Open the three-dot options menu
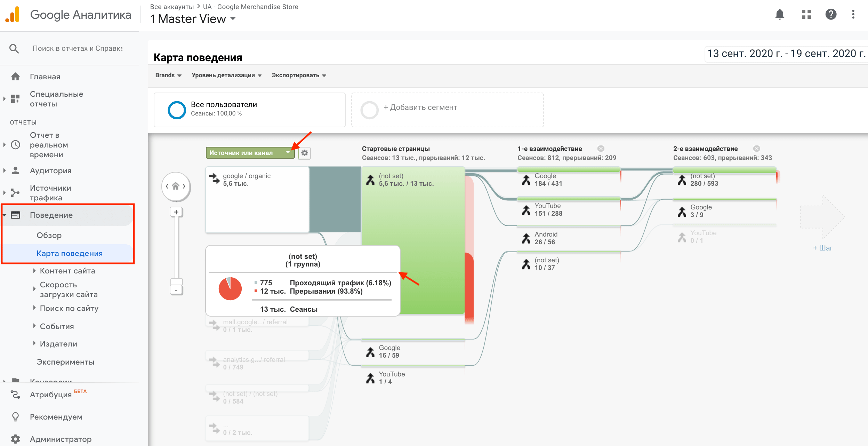 pos(853,14)
